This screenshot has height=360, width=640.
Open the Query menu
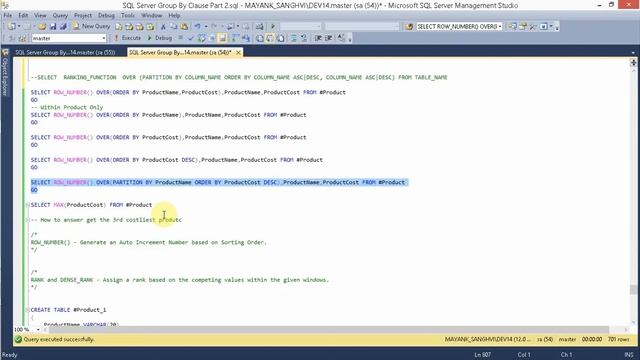[x=60, y=16]
